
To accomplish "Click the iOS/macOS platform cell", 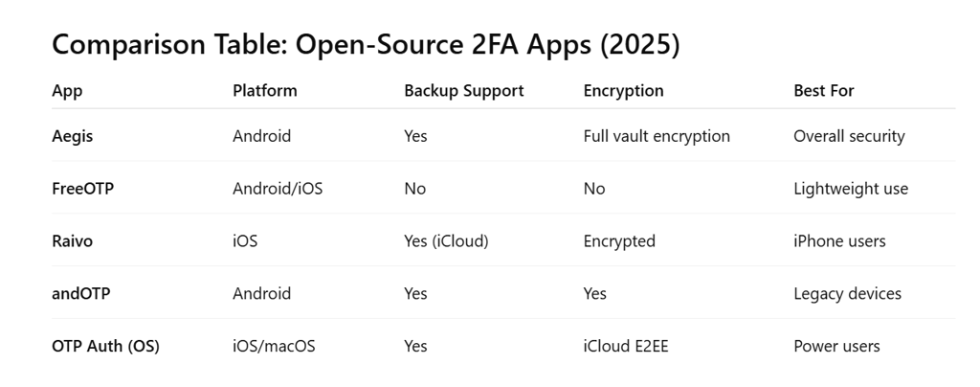I will [x=274, y=346].
